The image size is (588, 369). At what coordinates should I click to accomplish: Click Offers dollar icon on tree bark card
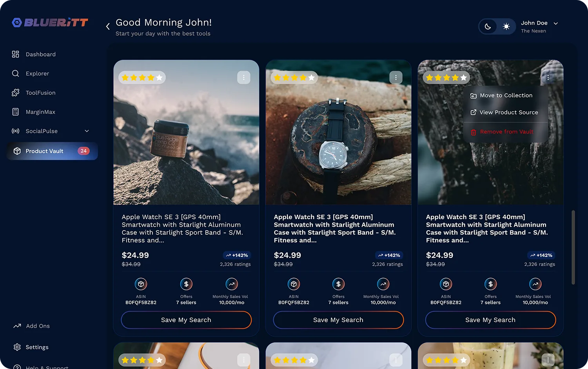click(x=490, y=284)
